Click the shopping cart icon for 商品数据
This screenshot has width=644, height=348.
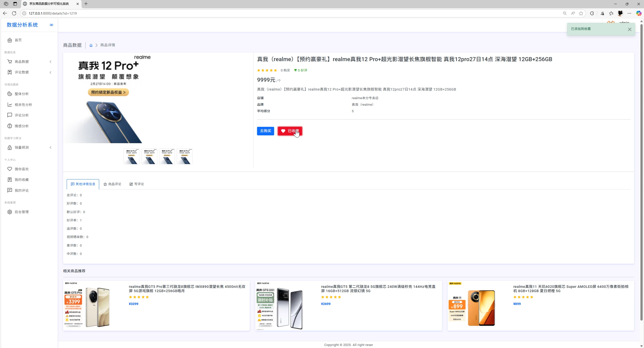click(10, 62)
